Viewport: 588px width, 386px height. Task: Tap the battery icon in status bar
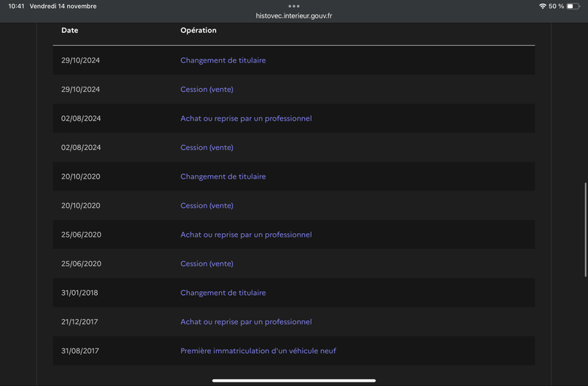[x=573, y=6]
